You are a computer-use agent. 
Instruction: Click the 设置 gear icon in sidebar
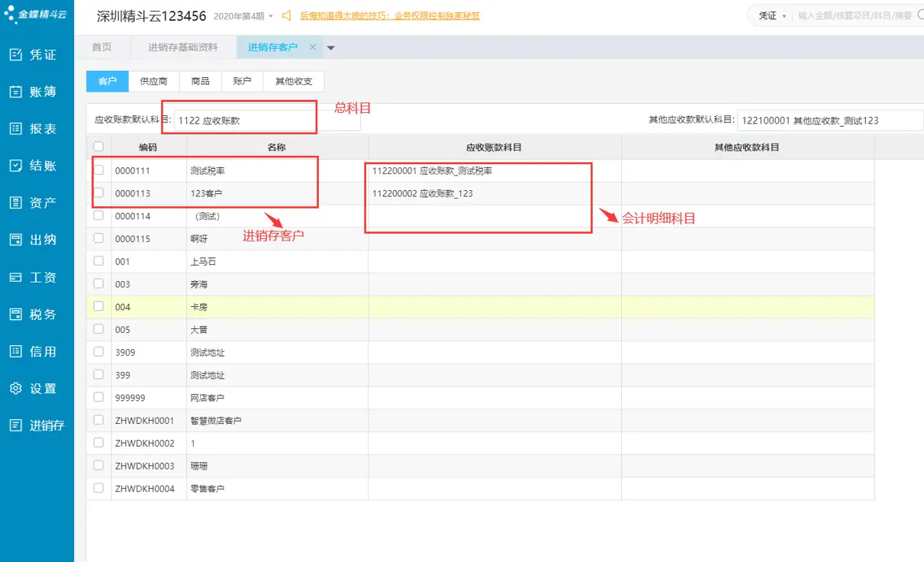(x=15, y=389)
